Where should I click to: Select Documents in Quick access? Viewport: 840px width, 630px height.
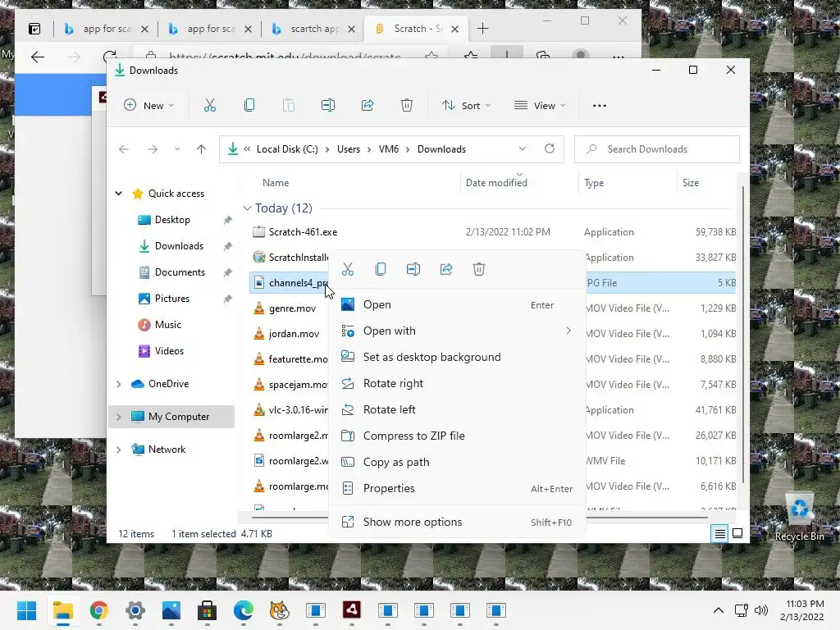180,272
